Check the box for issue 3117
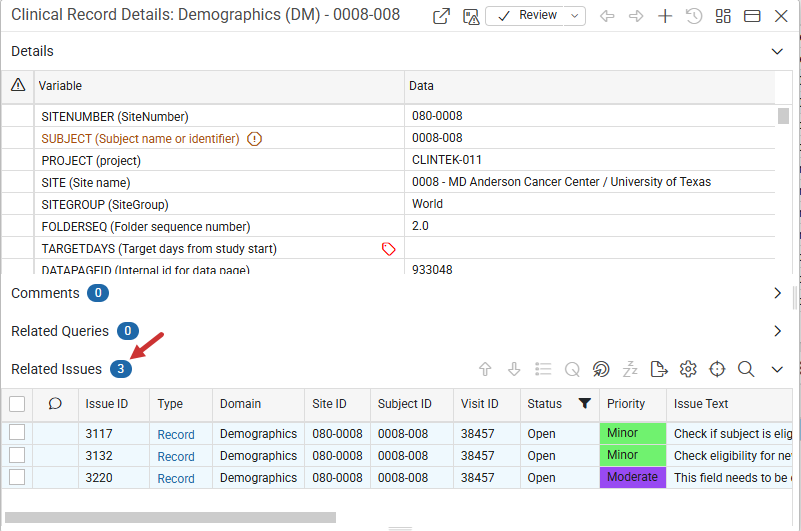Viewport: 801px width, 531px height. click(17, 432)
